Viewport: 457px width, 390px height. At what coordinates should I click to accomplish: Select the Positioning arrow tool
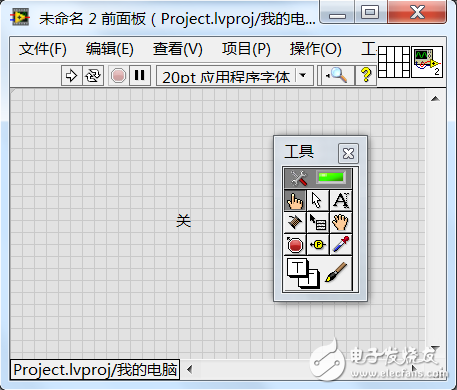point(317,200)
